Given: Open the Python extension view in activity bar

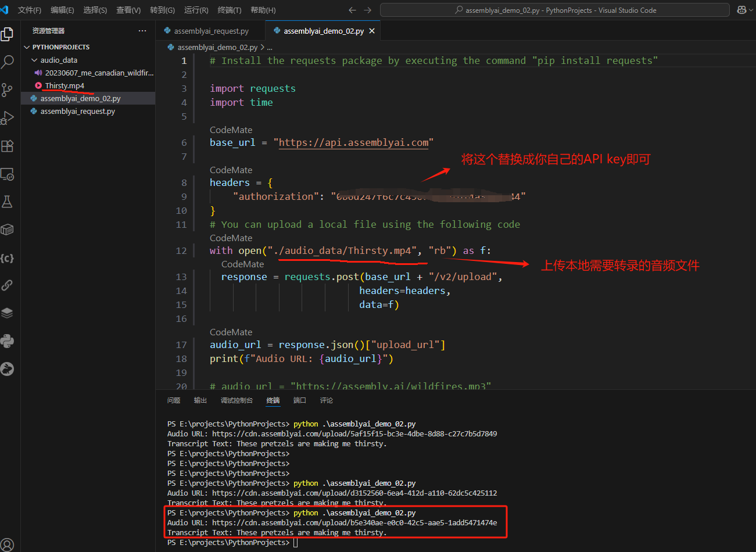Looking at the screenshot, I should tap(8, 341).
